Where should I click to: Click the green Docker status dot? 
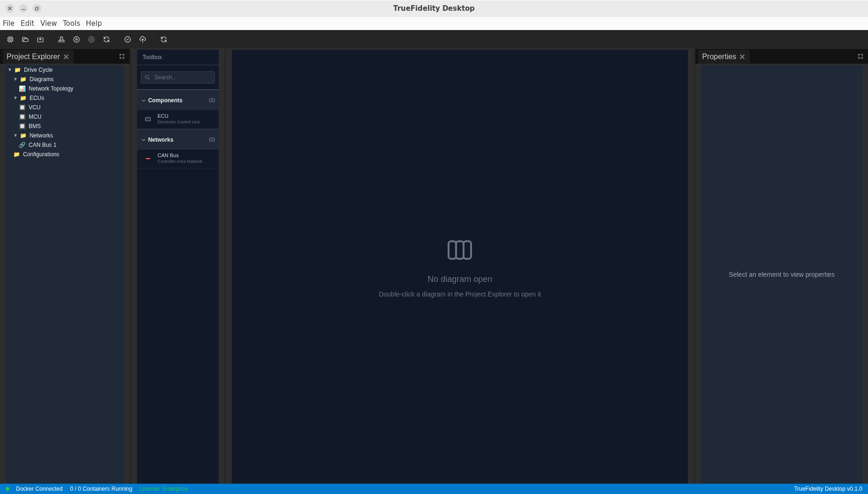(8, 489)
